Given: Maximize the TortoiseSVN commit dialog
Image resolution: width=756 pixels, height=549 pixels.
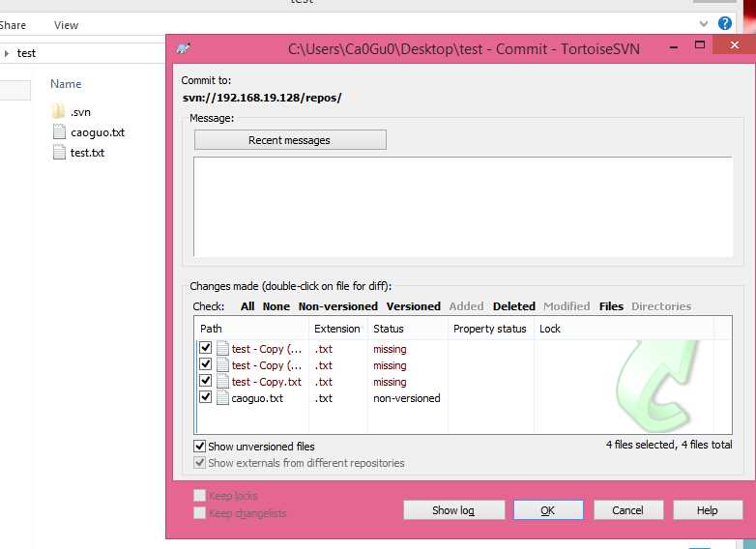Looking at the screenshot, I should click(x=700, y=44).
